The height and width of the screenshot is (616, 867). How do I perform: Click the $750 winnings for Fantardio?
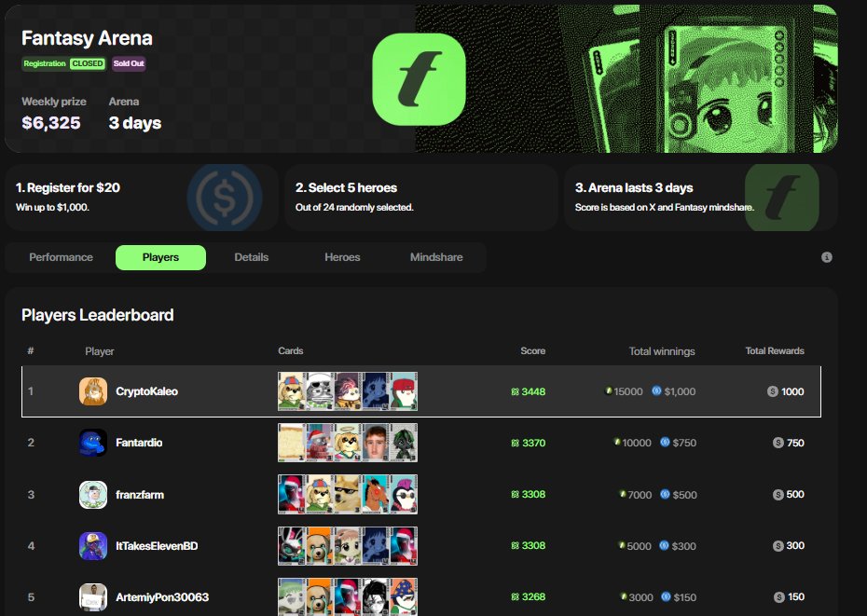684,443
